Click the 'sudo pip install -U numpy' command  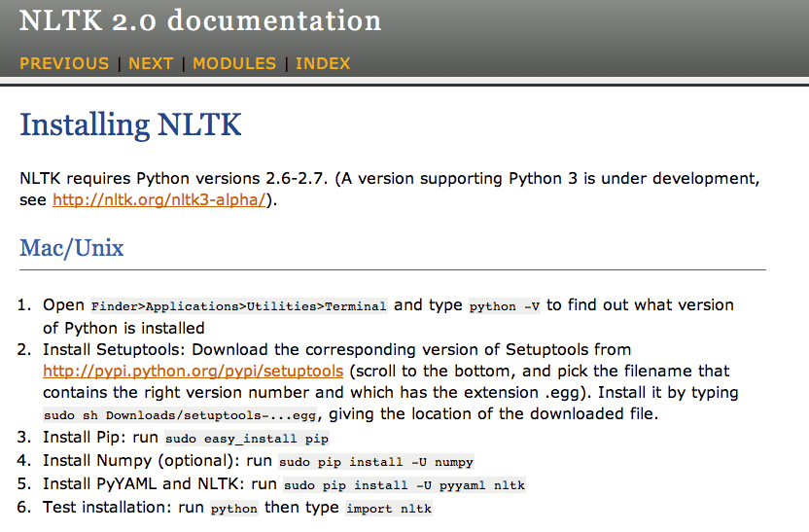pyautogui.click(x=376, y=462)
